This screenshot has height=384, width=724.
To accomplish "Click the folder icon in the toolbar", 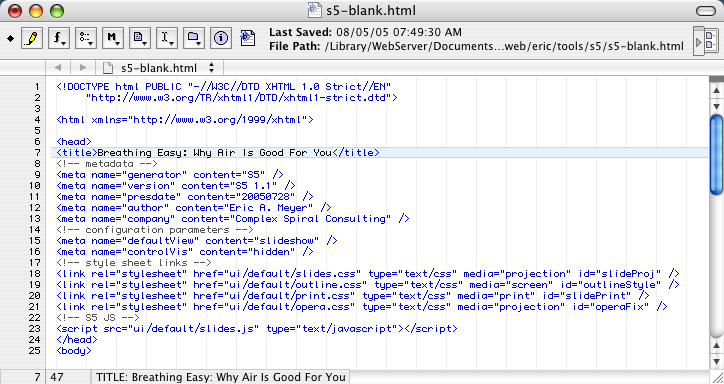I will (x=194, y=38).
